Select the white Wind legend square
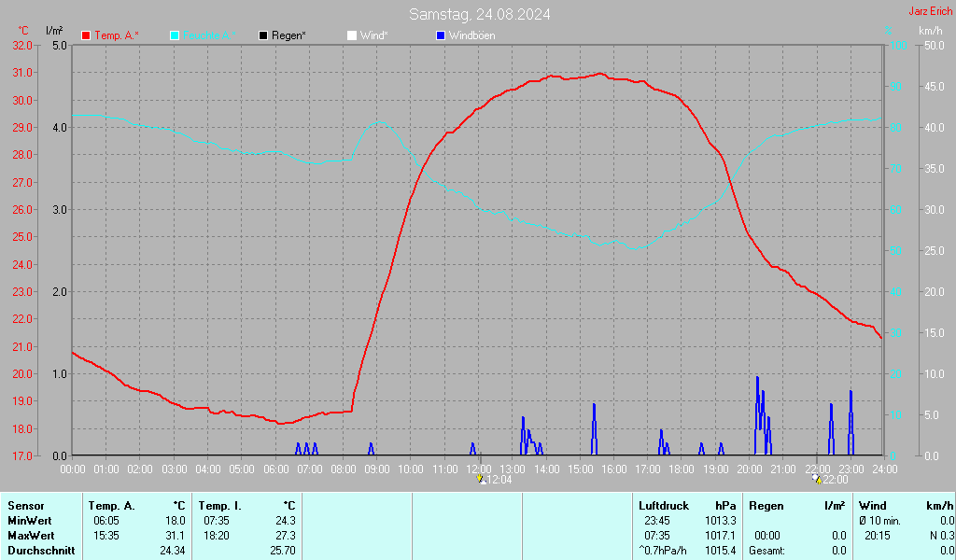The height and width of the screenshot is (560, 956). pos(352,35)
